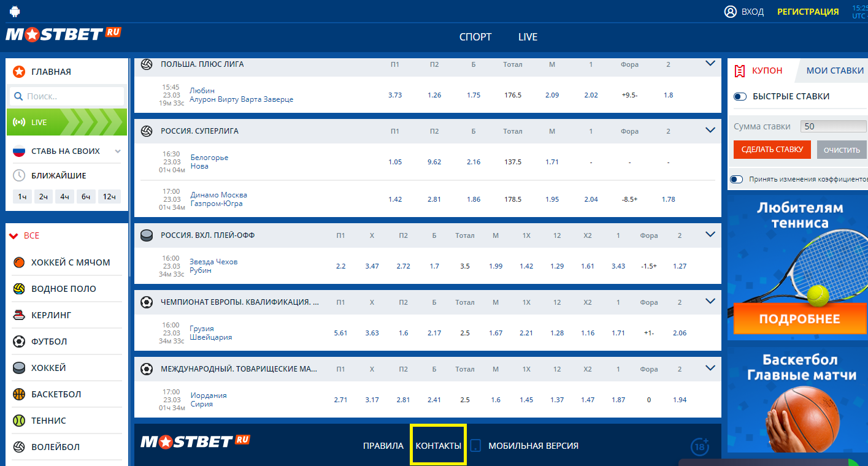Select the 6ч time filter
Image resolution: width=868 pixels, height=466 pixels.
tap(86, 196)
